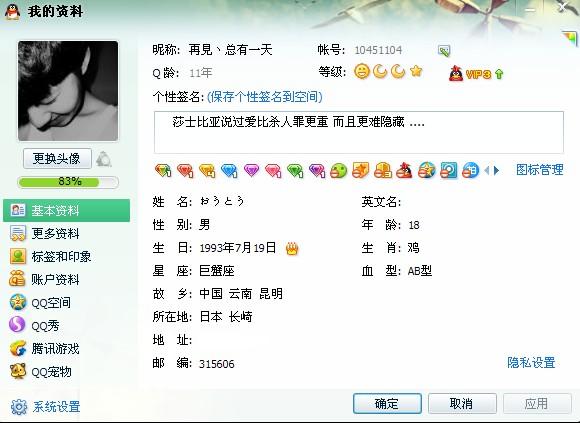580x423 pixels.
Task: Click the VIP3 penguin membership icon
Action: (456, 74)
